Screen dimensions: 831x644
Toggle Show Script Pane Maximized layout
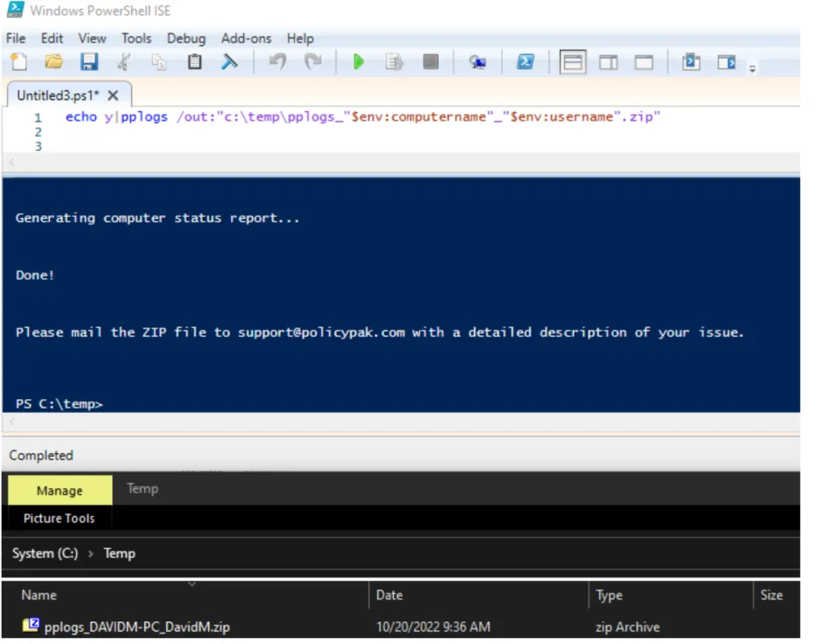point(644,62)
